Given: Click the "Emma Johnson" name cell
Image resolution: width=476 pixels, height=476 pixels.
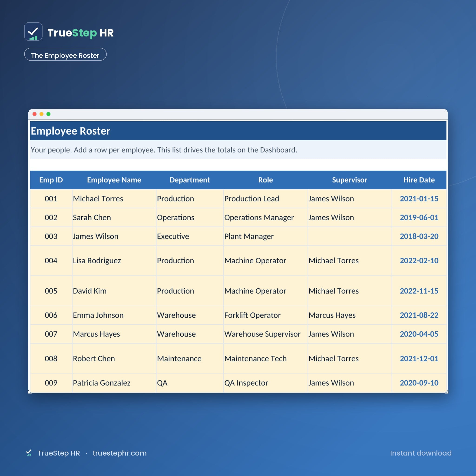Looking at the screenshot, I should pos(114,315).
